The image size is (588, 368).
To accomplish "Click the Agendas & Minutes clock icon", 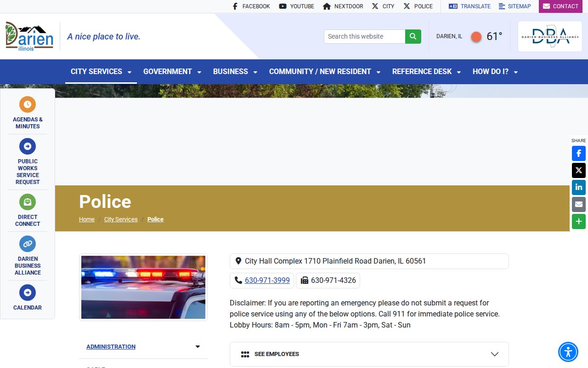I will coord(28,104).
